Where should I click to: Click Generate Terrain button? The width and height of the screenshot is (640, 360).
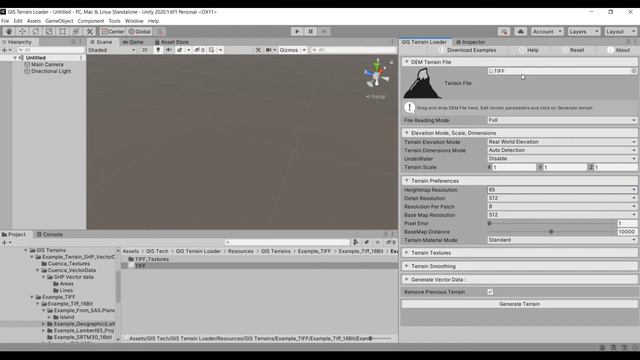(x=519, y=304)
